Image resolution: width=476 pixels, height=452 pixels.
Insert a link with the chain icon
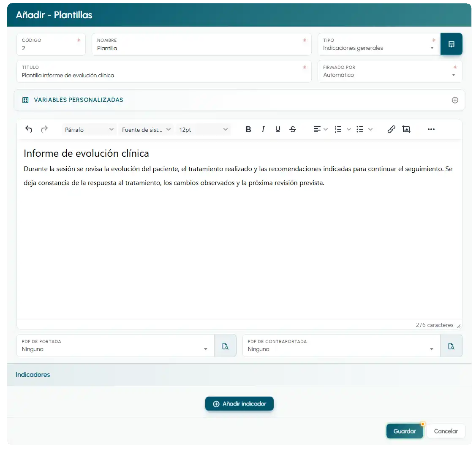point(391,129)
